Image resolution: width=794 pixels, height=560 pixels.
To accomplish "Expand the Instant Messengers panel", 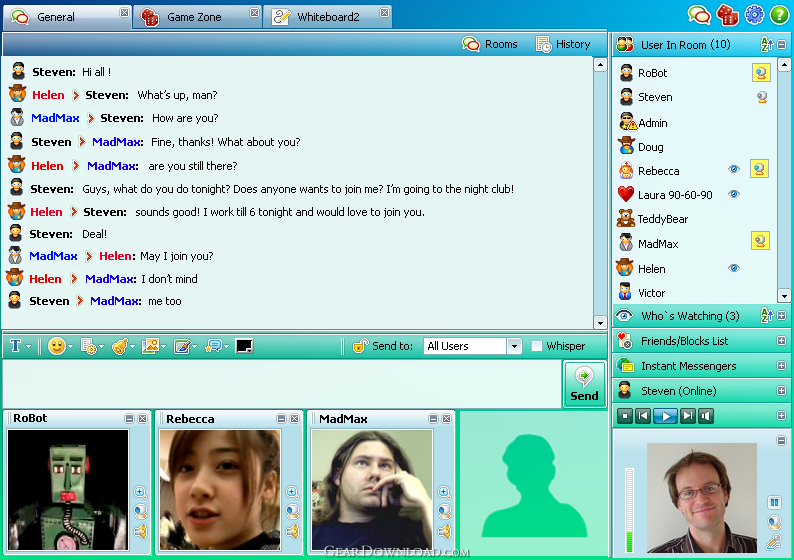I will 781,366.
